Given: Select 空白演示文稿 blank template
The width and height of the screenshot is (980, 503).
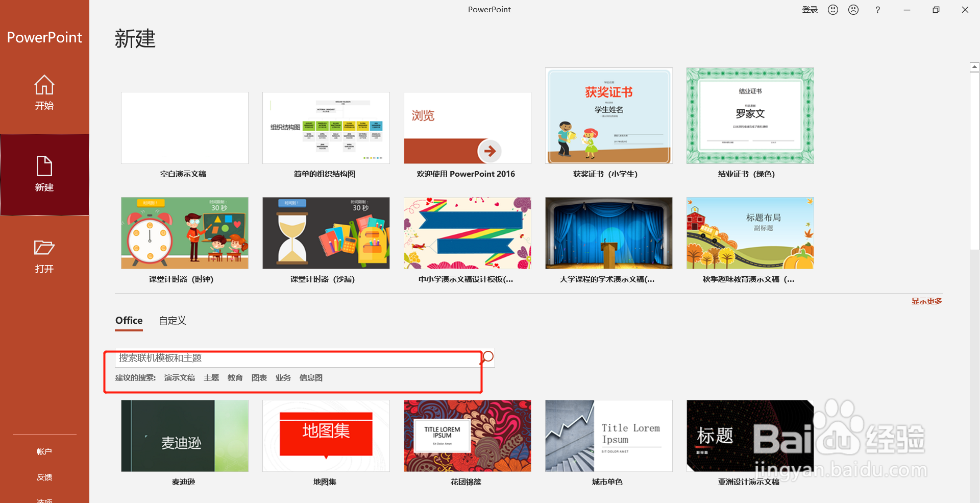Looking at the screenshot, I should point(185,128).
